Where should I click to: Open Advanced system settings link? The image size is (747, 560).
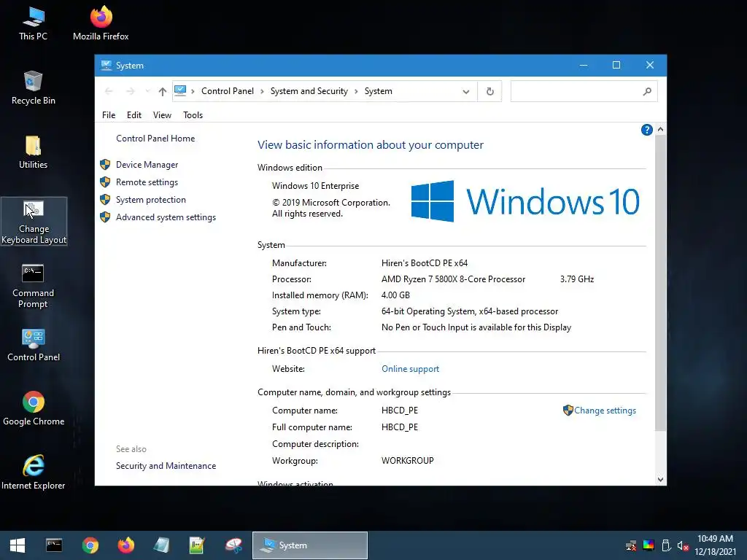click(166, 217)
